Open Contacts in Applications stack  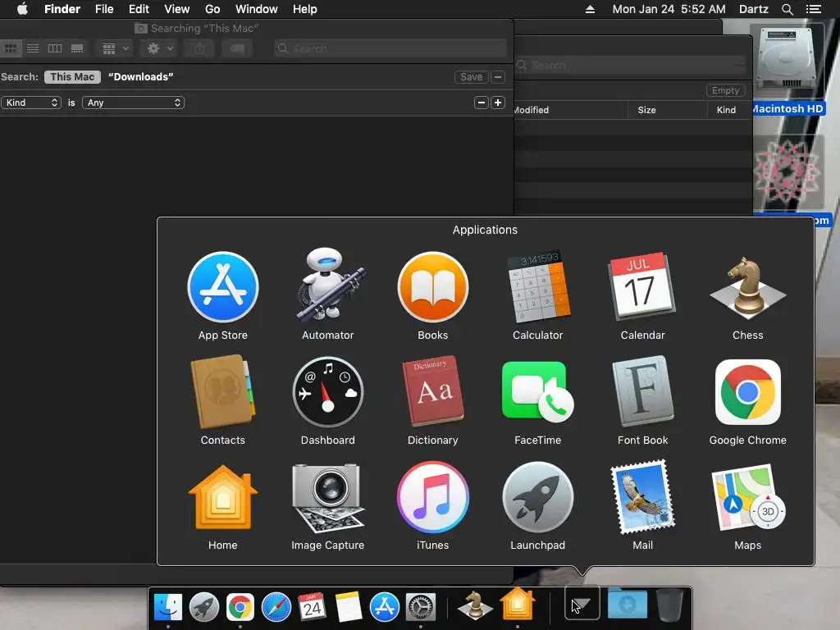[223, 391]
